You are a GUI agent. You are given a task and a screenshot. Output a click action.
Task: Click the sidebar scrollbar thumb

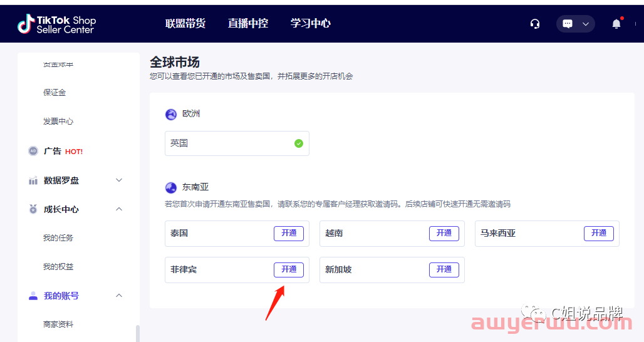coord(138,333)
